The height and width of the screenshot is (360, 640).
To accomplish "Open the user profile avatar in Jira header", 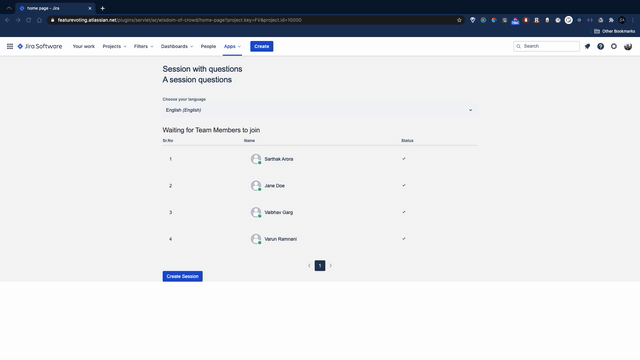I will (628, 47).
